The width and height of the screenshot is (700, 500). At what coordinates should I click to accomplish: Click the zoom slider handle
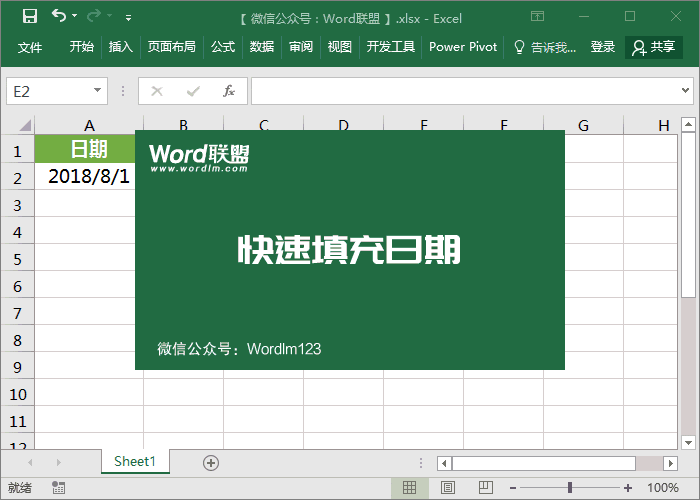tap(570, 488)
